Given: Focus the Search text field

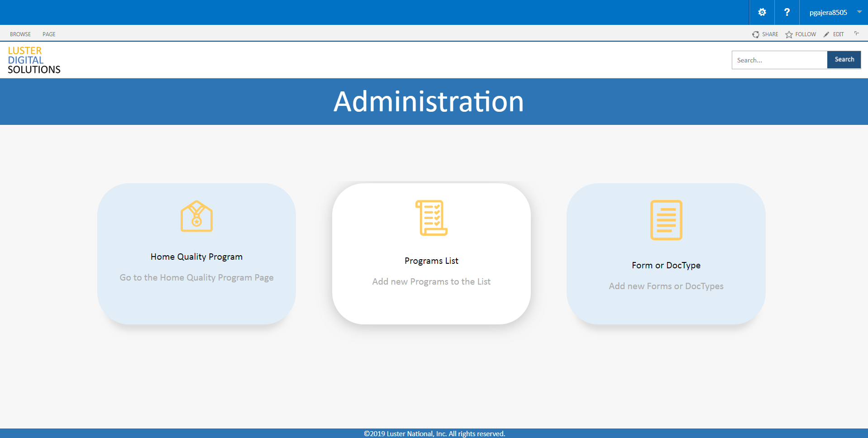Looking at the screenshot, I should click(x=779, y=60).
